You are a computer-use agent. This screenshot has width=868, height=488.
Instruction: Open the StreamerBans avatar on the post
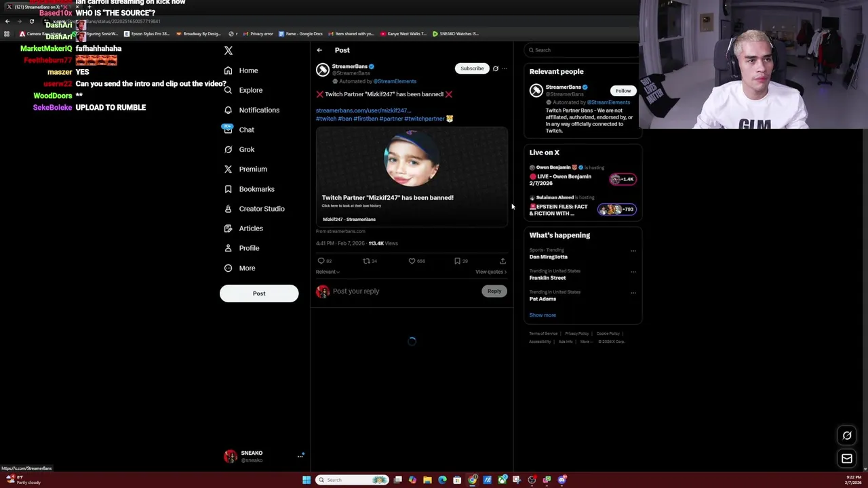point(323,70)
